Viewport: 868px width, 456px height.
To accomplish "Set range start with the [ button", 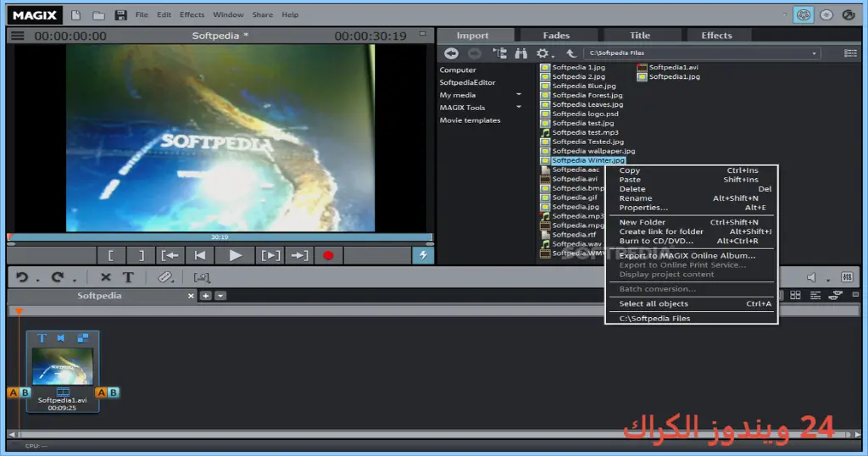I will 111,256.
